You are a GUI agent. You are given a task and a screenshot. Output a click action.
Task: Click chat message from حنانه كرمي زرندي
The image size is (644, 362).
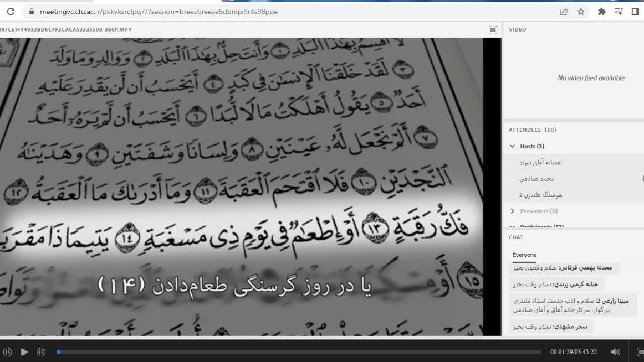tap(556, 284)
